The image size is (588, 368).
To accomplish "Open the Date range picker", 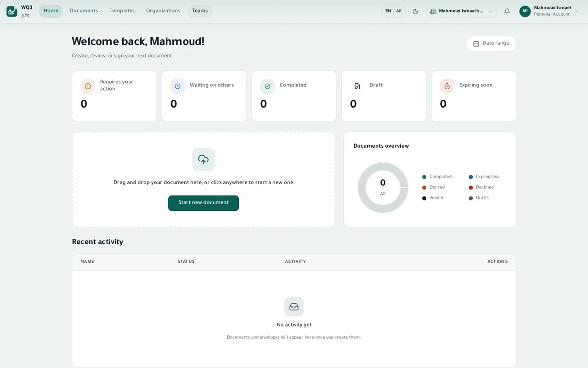I will [x=491, y=44].
